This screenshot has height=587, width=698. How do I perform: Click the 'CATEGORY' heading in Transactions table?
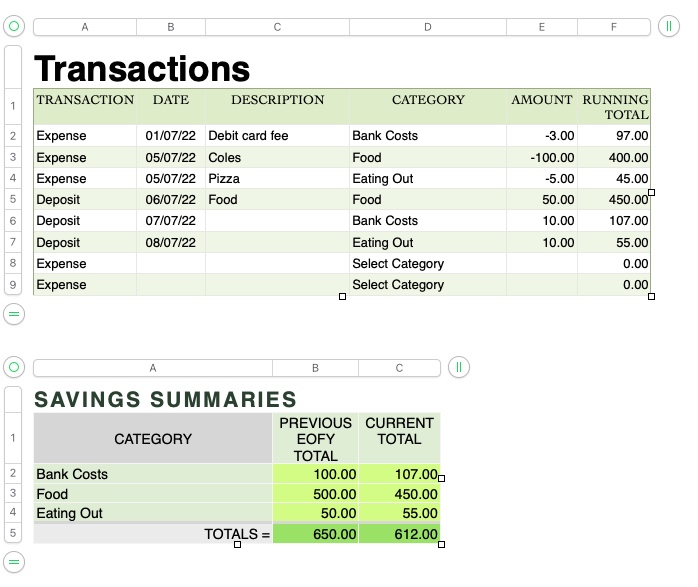coord(428,107)
